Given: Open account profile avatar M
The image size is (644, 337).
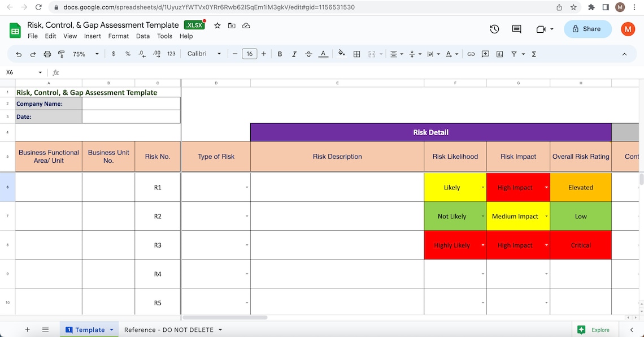Looking at the screenshot, I should (628, 29).
